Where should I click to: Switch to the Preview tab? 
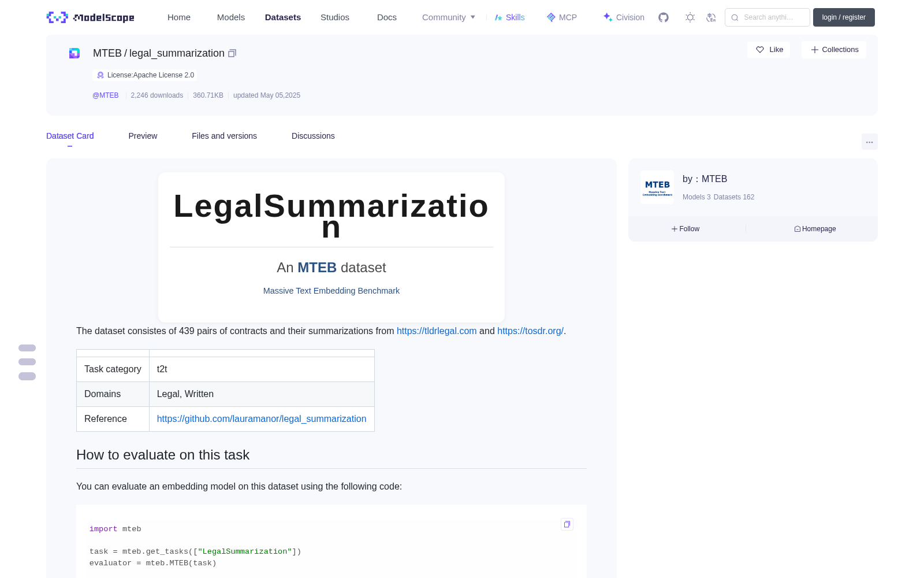[x=143, y=136]
